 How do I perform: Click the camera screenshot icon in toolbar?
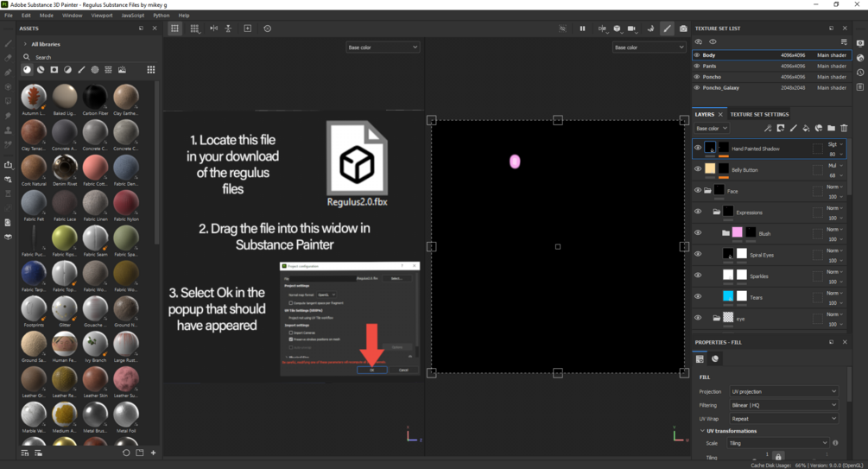(683, 29)
